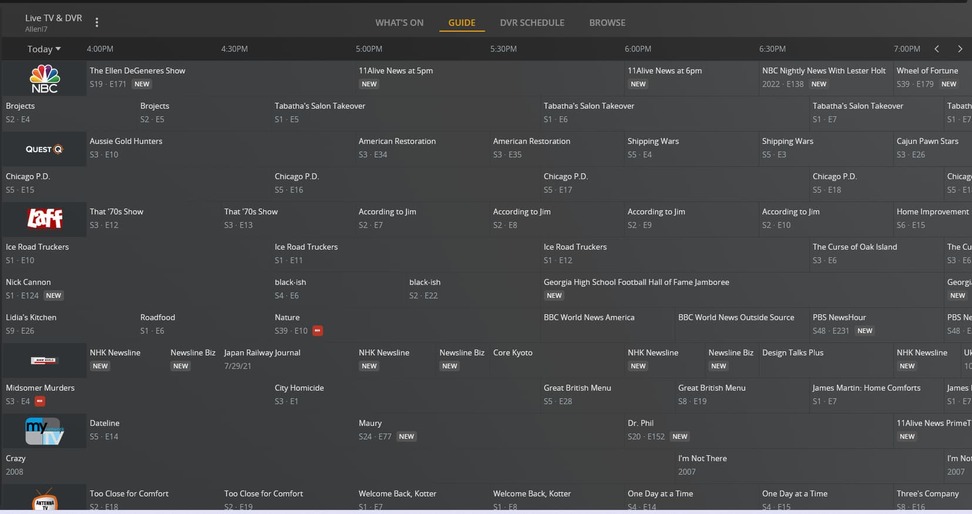
Task: Open 11Alive News at 5pm listing
Action: (x=490, y=78)
